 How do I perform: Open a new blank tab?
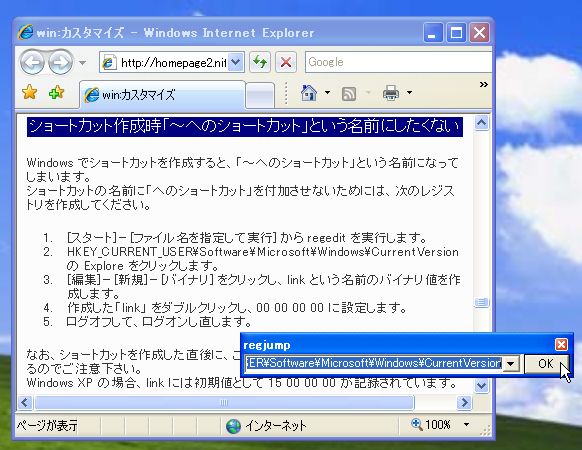260,96
